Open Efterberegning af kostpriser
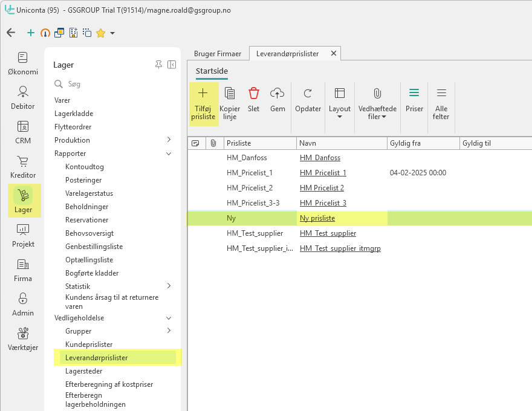This screenshot has width=532, height=411. 109,384
